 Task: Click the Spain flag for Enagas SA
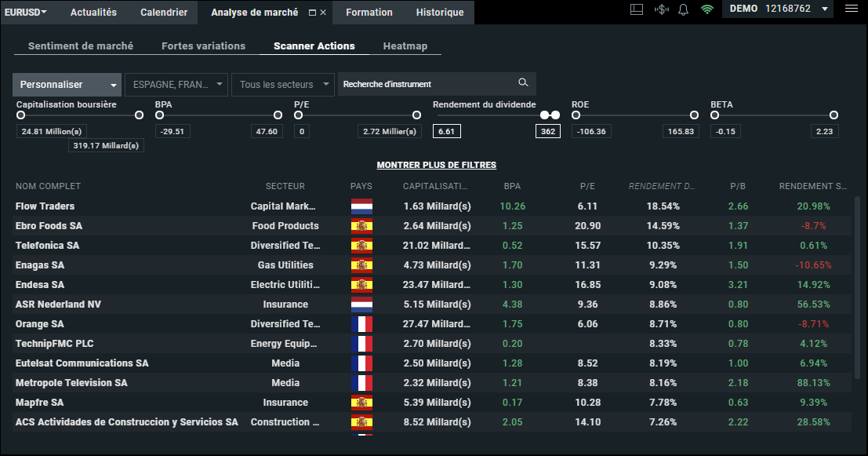coord(361,265)
